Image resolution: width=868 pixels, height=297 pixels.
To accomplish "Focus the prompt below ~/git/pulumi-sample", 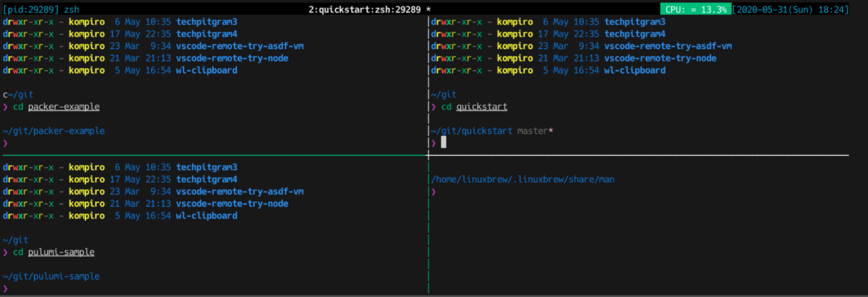I will click(x=5, y=288).
